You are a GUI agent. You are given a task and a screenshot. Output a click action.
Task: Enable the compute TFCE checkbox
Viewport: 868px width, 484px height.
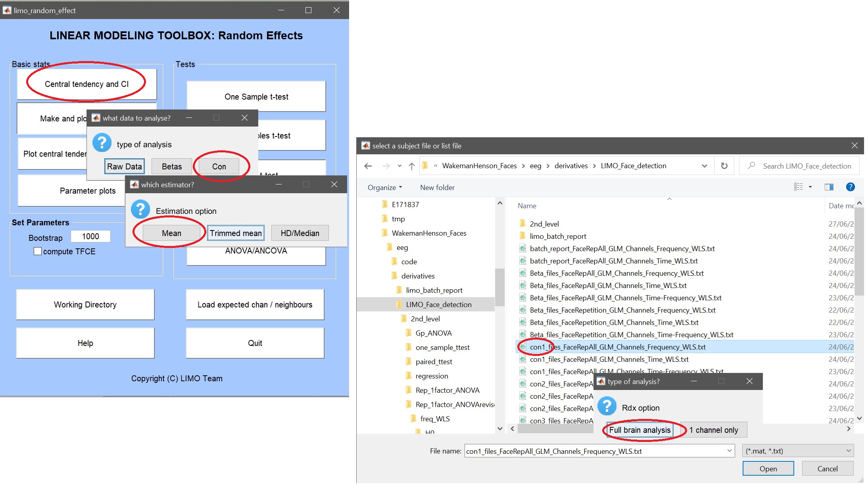coord(38,251)
